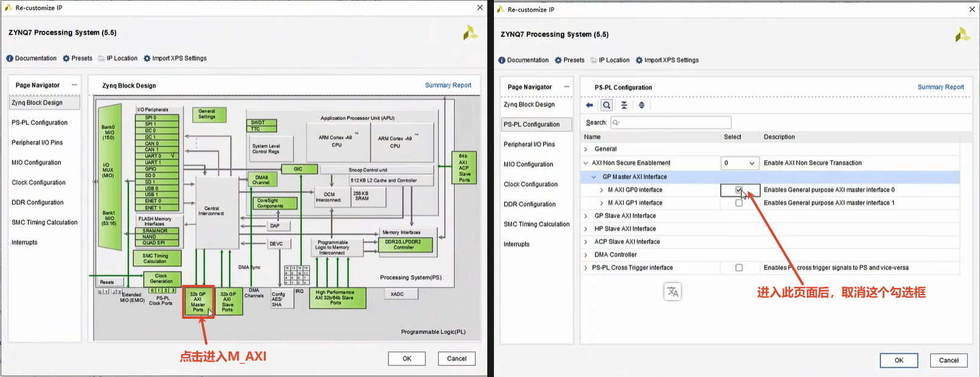Viewport: 980px width, 377px height.
Task: Open Documentation in the right PS-PL Configuration window
Action: point(524,60)
